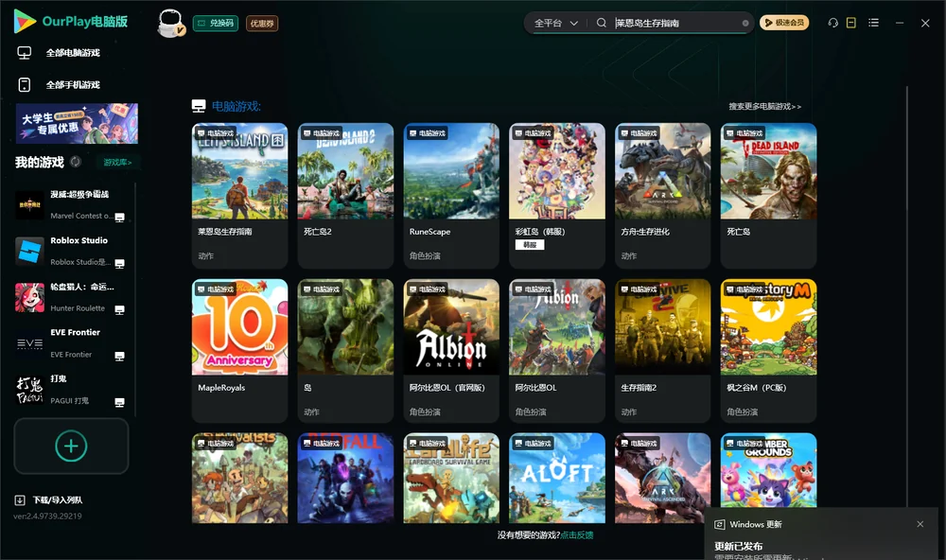This screenshot has width=946, height=560.
Task: Clear the search box text
Action: (745, 23)
